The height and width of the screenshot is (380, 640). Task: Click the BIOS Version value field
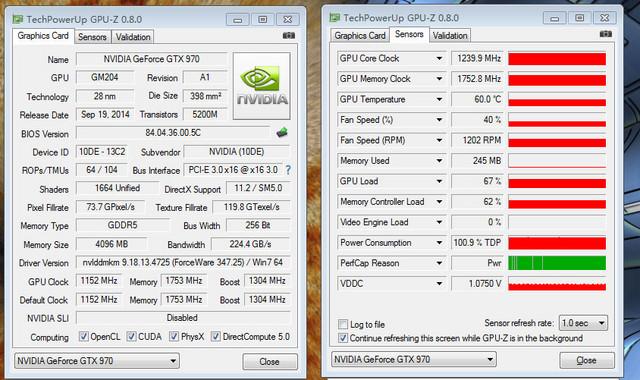pyautogui.click(x=173, y=133)
